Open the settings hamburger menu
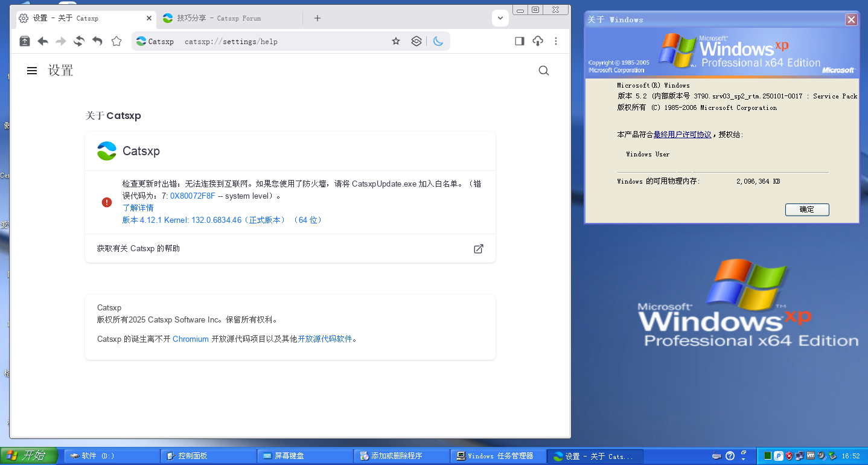868x465 pixels. pyautogui.click(x=32, y=71)
